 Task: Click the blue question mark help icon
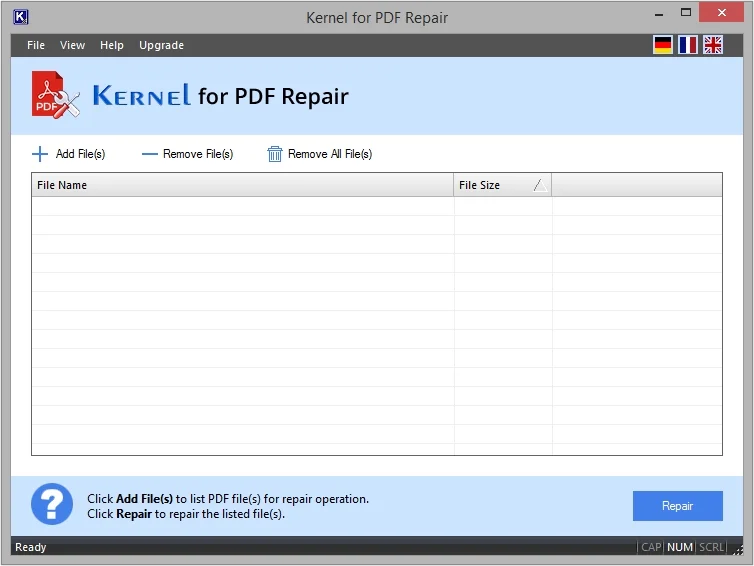pyautogui.click(x=52, y=504)
